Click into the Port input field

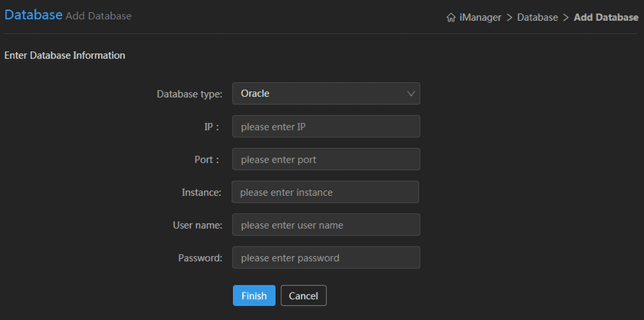[326, 160]
